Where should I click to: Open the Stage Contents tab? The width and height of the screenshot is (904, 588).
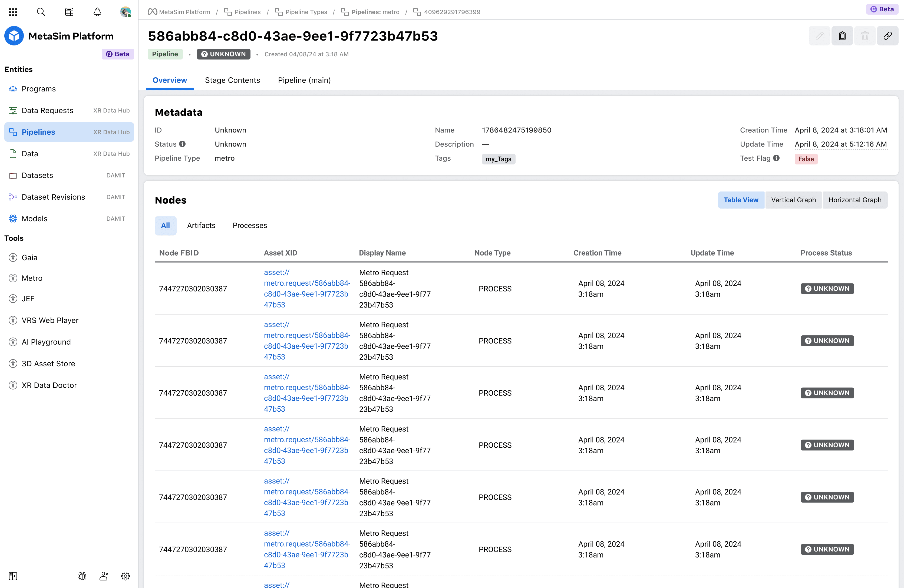tap(232, 80)
